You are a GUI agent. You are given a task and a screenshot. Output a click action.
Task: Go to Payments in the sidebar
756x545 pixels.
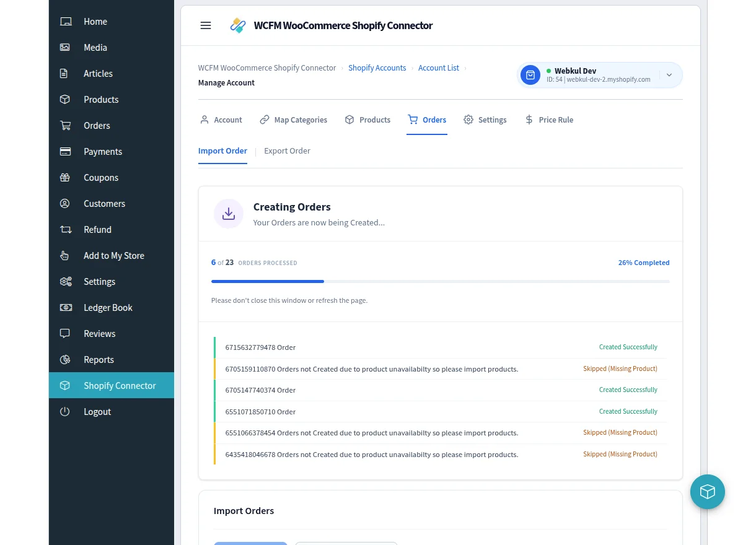pos(112,152)
